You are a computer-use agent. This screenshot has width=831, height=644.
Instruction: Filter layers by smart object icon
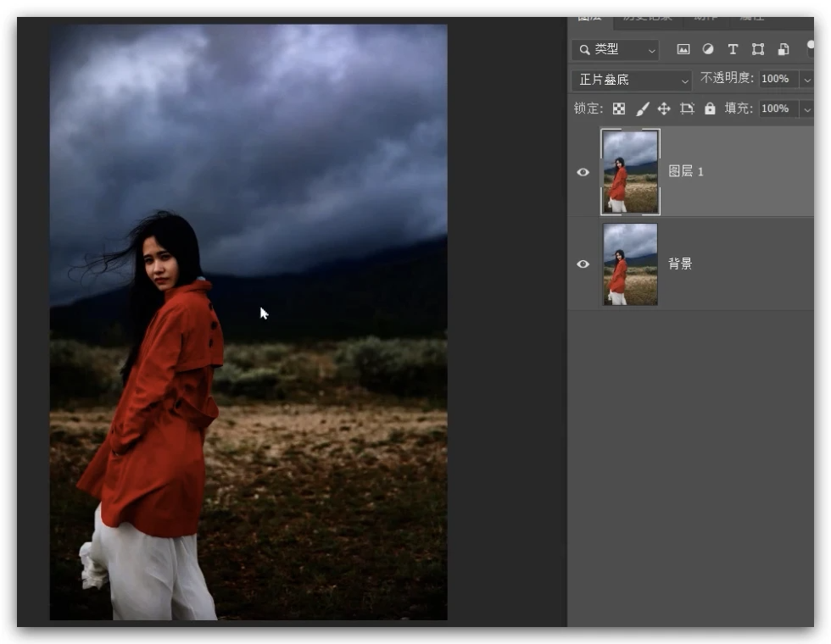click(x=784, y=50)
